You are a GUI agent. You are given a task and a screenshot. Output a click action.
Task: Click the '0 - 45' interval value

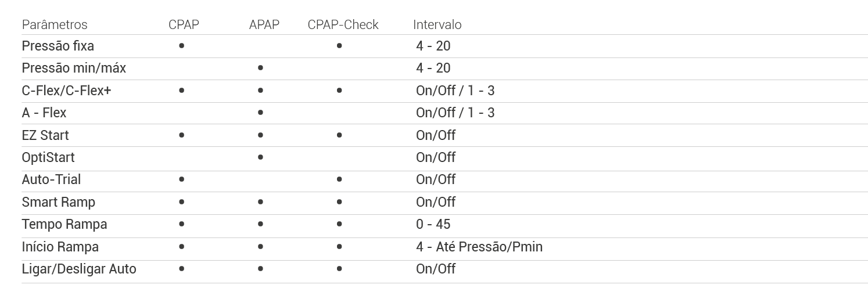coord(433,224)
